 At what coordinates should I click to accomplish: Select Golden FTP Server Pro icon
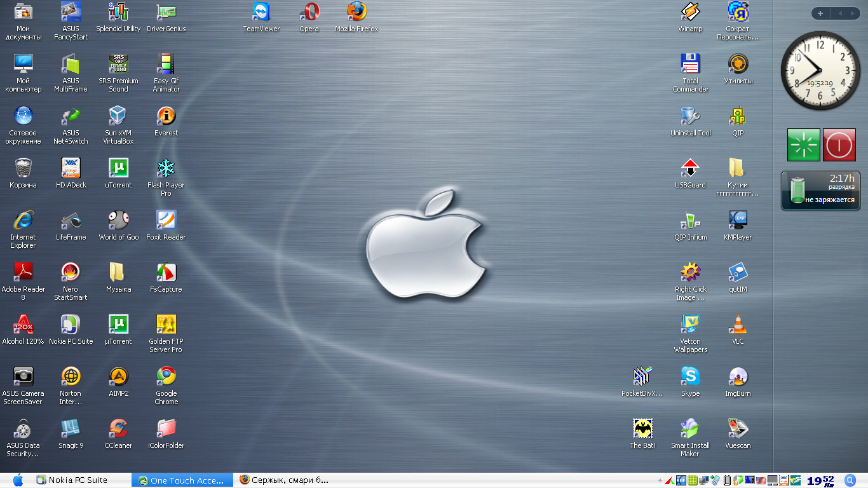[166, 324]
